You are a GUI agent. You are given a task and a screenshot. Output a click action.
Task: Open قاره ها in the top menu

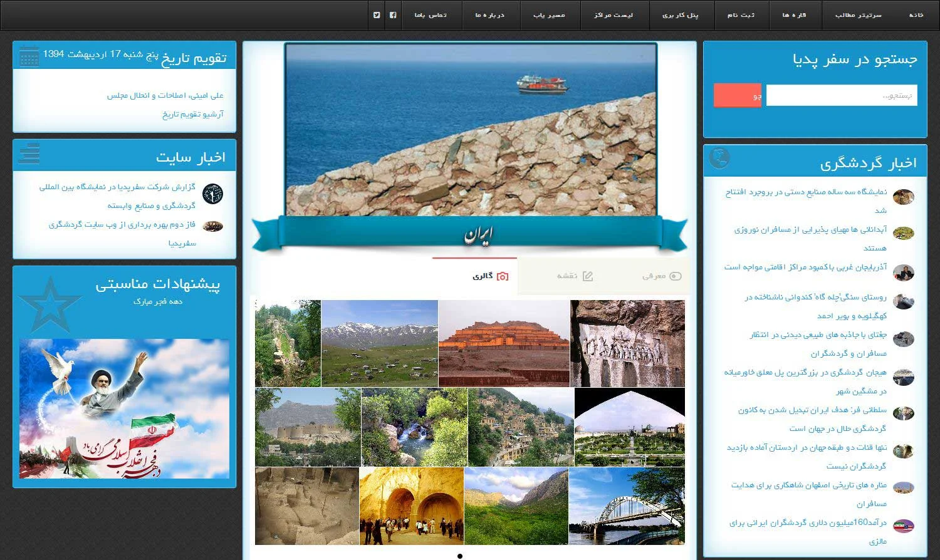coord(795,15)
